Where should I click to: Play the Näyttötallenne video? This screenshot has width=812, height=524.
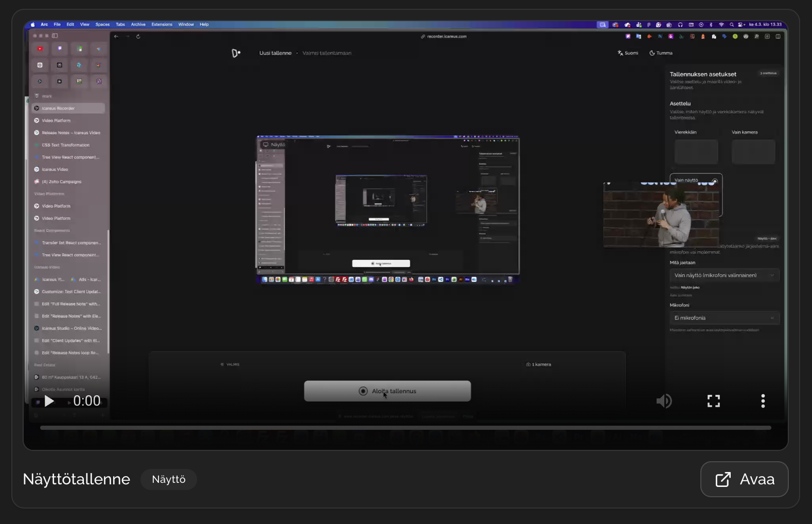[x=49, y=401]
